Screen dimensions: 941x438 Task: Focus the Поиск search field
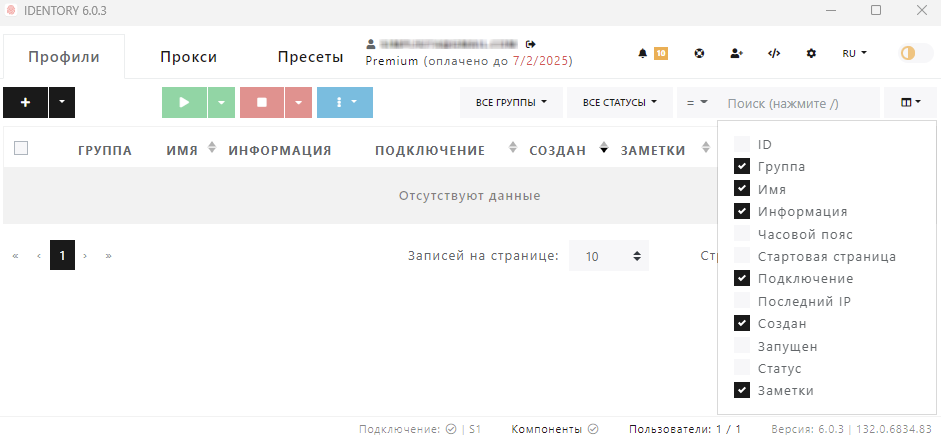pyautogui.click(x=798, y=103)
